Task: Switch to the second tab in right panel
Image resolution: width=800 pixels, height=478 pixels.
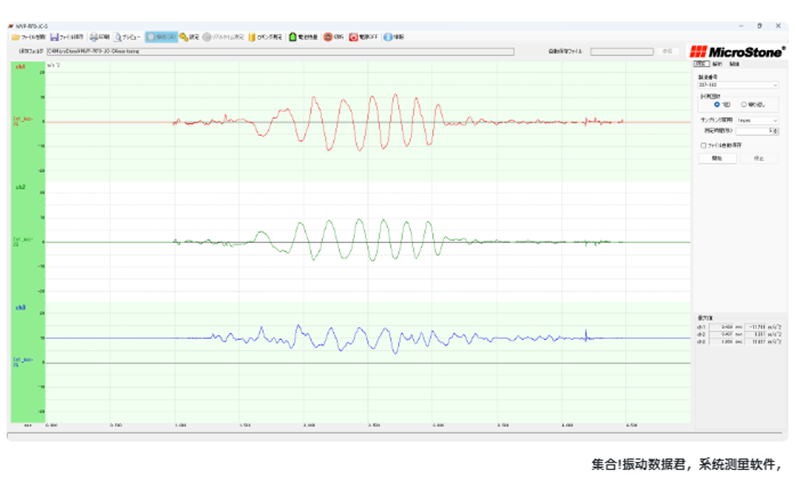Action: click(x=717, y=64)
